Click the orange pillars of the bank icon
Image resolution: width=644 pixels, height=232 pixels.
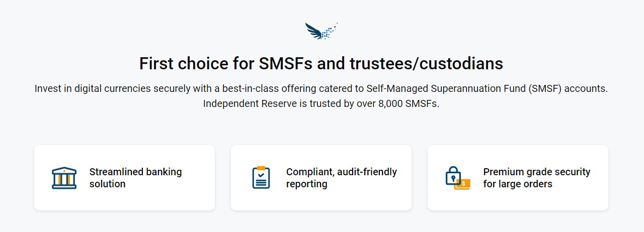tap(64, 179)
